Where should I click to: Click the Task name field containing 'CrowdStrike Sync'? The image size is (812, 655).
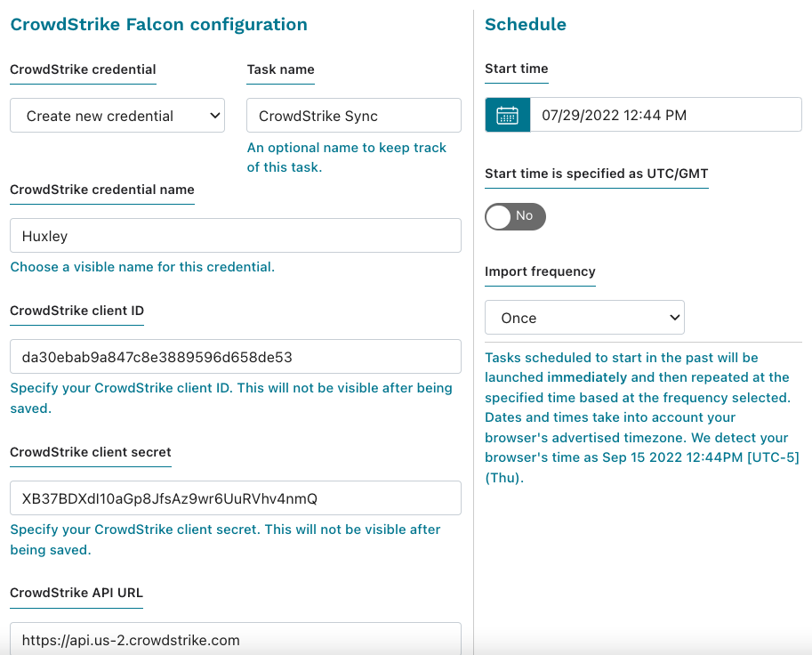click(x=353, y=115)
